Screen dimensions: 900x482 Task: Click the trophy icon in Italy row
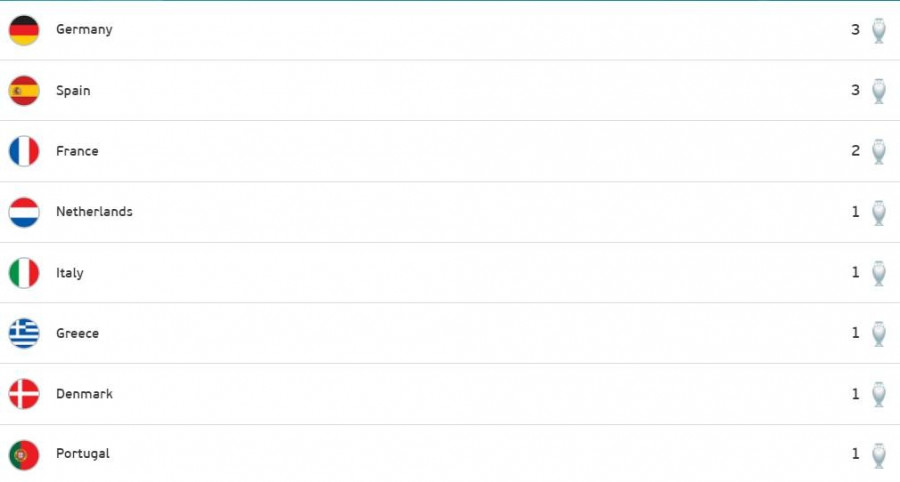coord(879,273)
